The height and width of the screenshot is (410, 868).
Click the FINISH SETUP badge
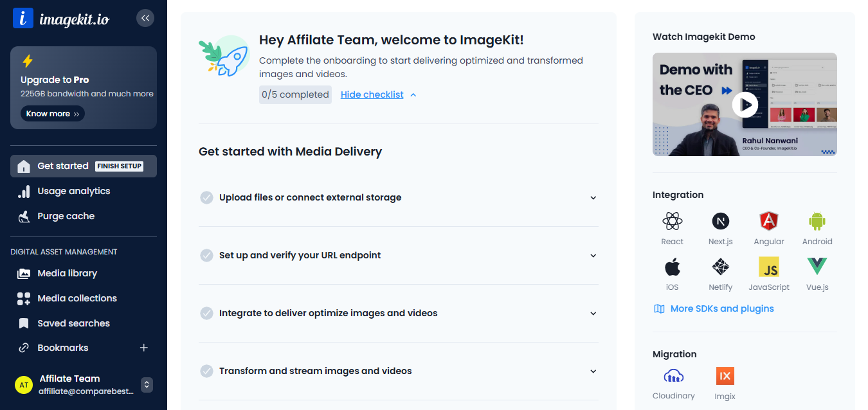coord(119,166)
